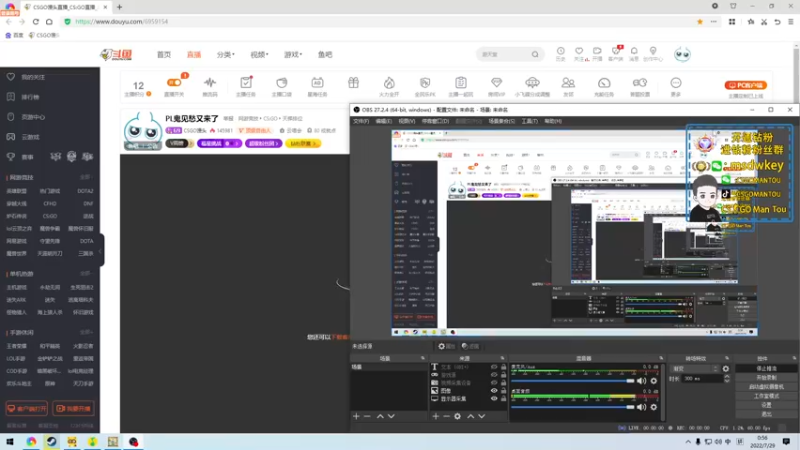Open the 关注 heart icon in header
Image resolution: width=800 pixels, height=450 pixels.
[579, 51]
